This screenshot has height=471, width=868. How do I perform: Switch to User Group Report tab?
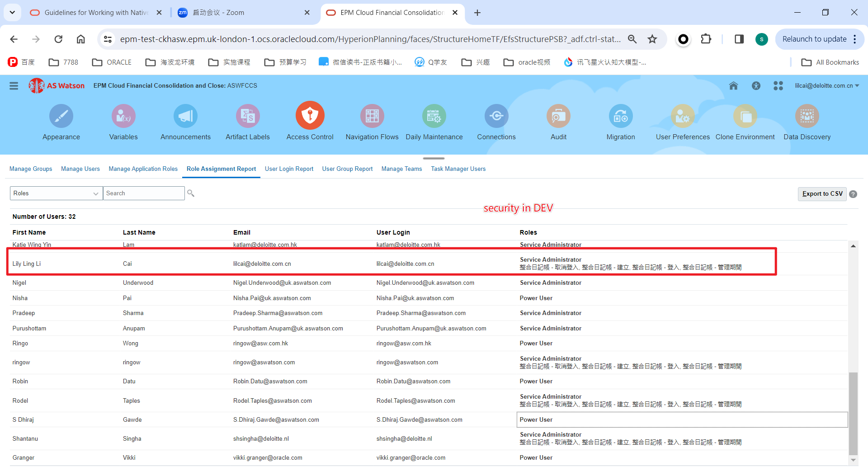click(x=347, y=169)
